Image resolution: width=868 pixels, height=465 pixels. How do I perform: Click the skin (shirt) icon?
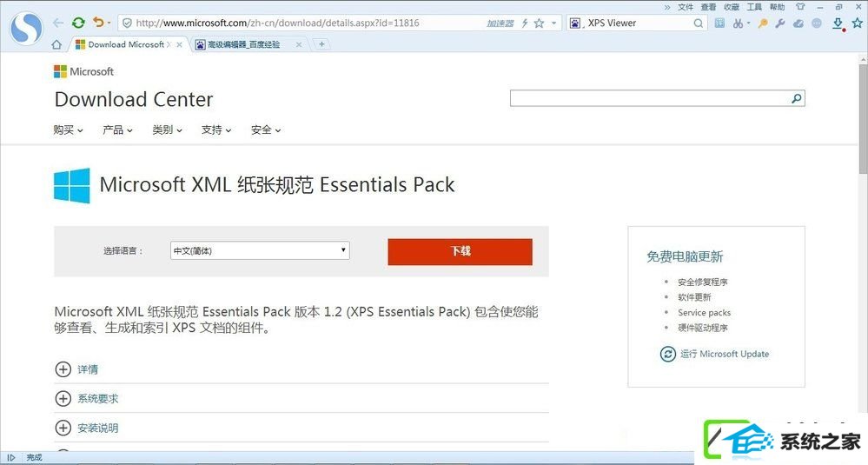pyautogui.click(x=800, y=7)
